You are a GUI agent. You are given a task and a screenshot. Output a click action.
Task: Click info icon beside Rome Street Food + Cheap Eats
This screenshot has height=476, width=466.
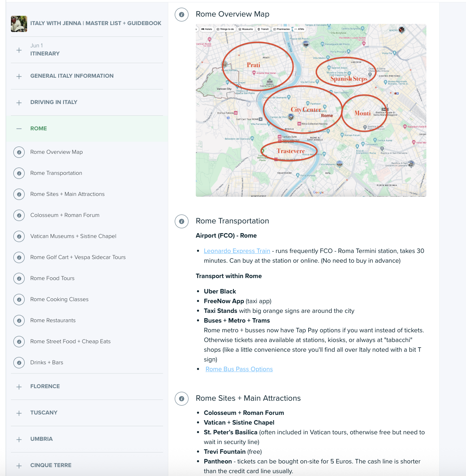tap(19, 342)
